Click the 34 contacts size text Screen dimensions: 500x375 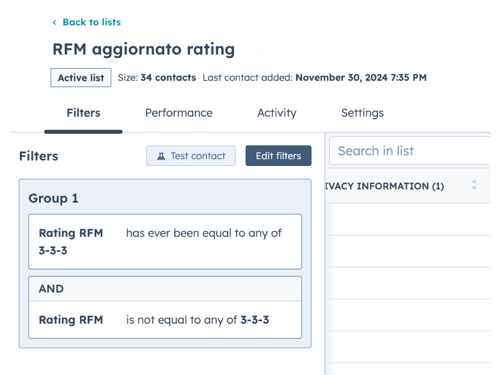pyautogui.click(x=168, y=78)
